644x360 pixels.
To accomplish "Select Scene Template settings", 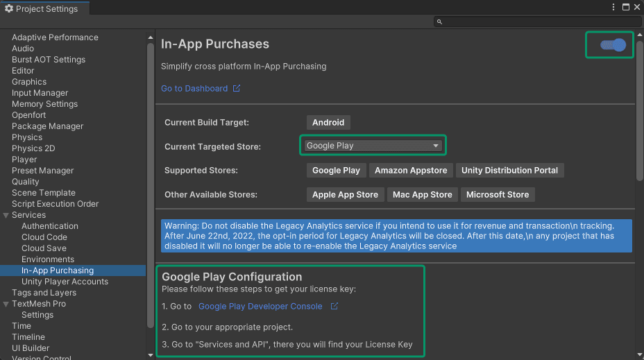I will pyautogui.click(x=44, y=193).
